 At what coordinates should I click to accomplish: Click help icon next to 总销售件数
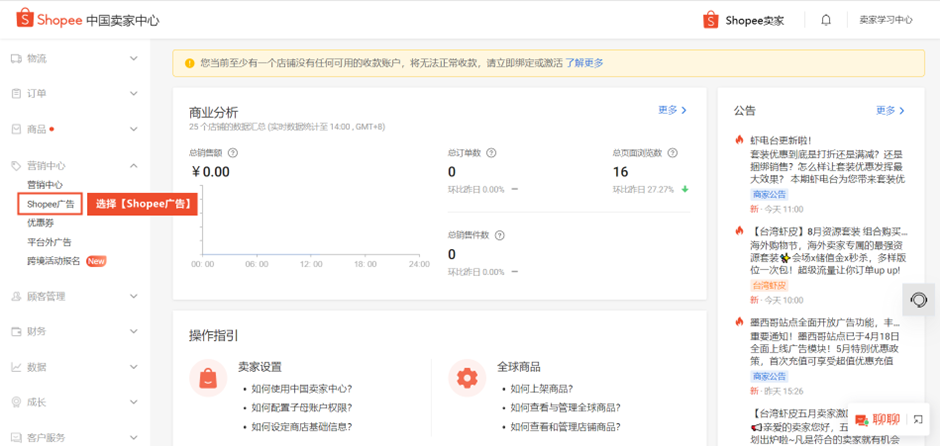(x=499, y=235)
